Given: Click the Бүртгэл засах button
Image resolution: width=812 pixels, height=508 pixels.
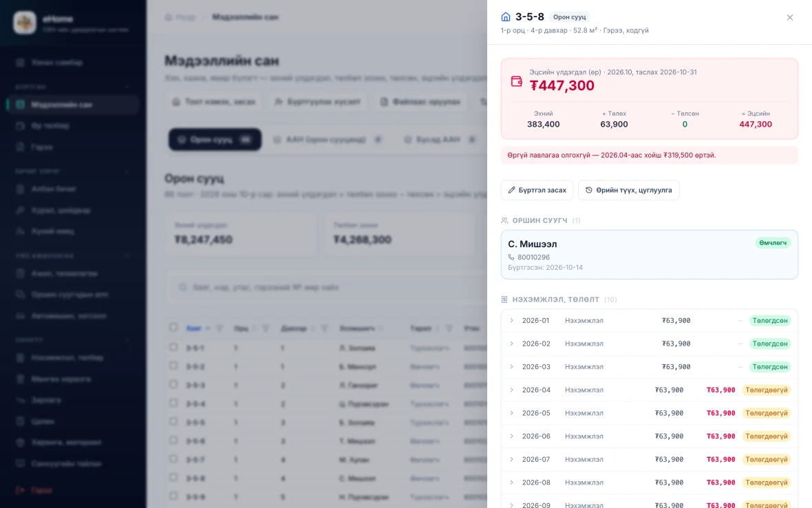Looking at the screenshot, I should point(537,190).
